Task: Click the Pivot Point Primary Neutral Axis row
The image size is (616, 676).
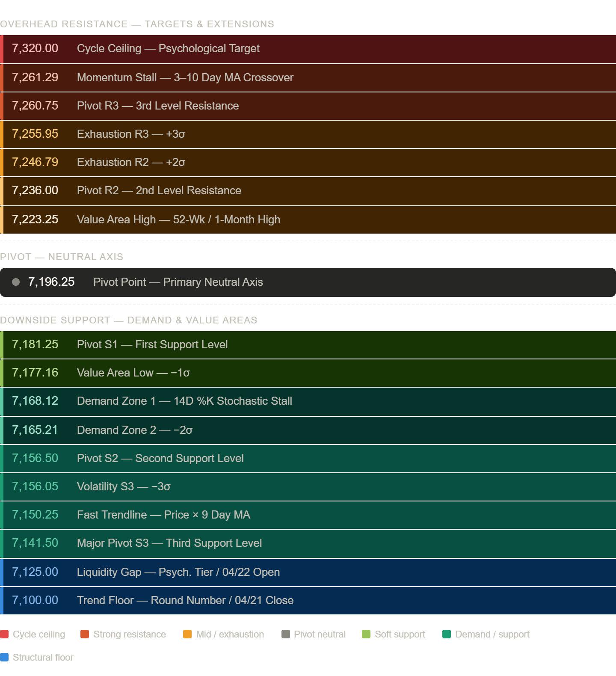Action: point(308,282)
